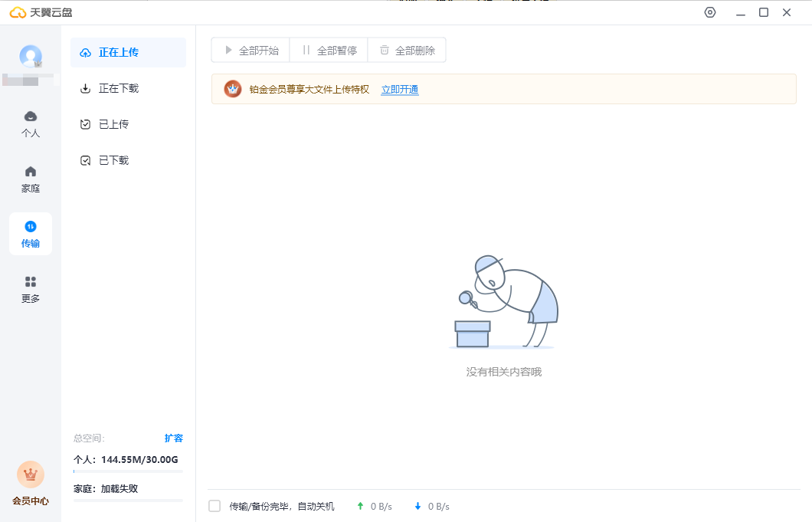Click the 没有相关内容哦 empty message
This screenshot has height=522, width=812.
tap(504, 373)
